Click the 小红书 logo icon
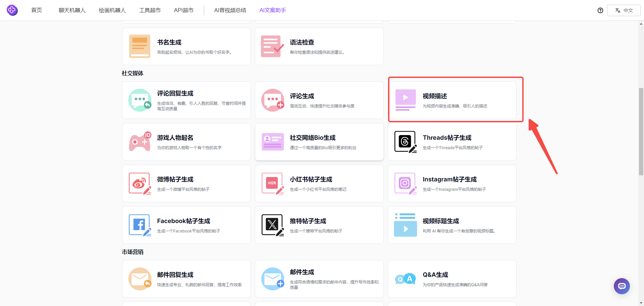 [273, 183]
